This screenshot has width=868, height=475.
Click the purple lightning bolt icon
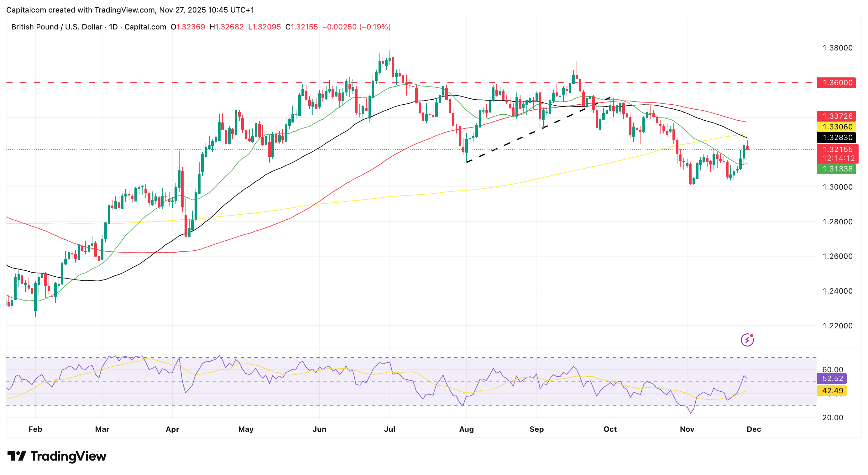point(747,340)
